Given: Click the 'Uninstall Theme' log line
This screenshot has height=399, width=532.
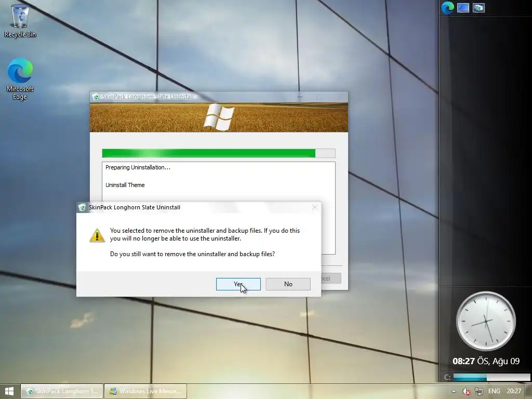Looking at the screenshot, I should (125, 185).
